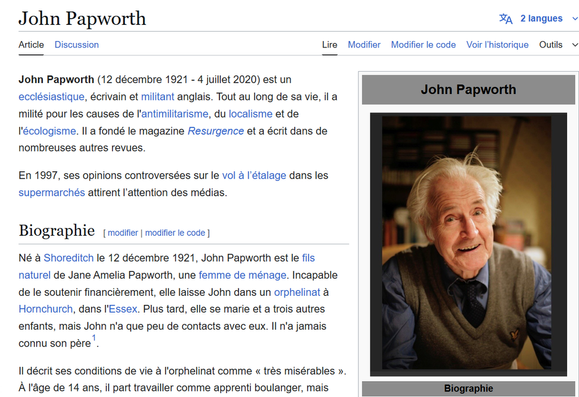Follow the ecclésiastique link
The image size is (579, 397).
pos(51,97)
